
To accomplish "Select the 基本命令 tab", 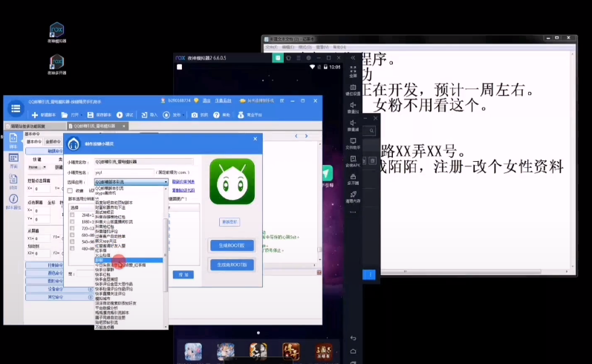I will tap(33, 142).
